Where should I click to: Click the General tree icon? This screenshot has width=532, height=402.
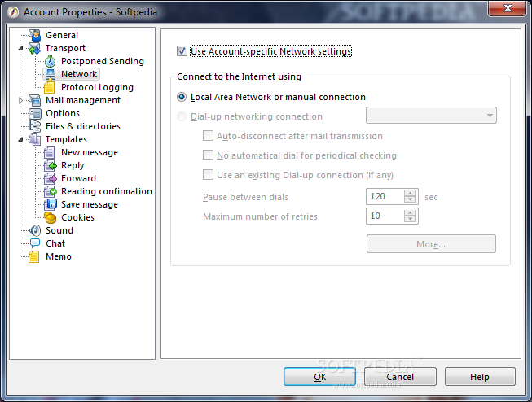(x=34, y=35)
